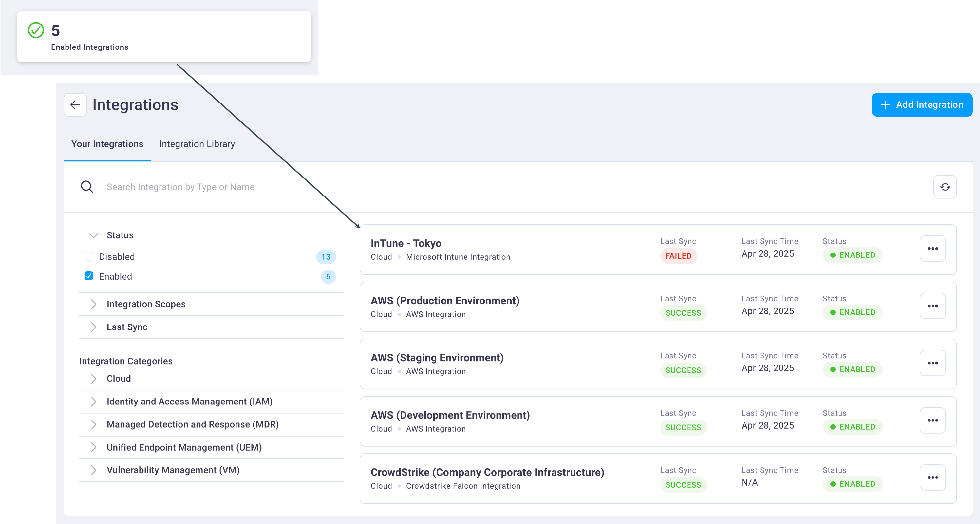Screen dimensions: 980x524
Task: Open the more options menu for AWS (Development Environment)
Action: (933, 420)
